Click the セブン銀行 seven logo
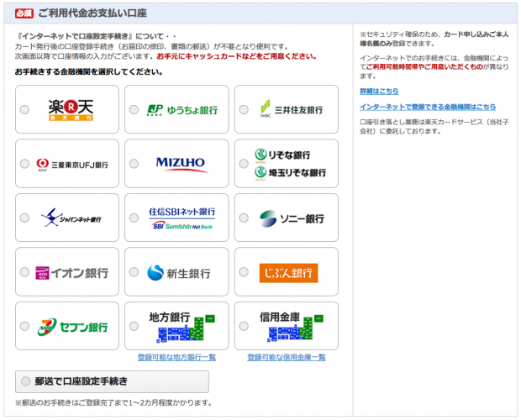521x420 pixels. pos(47,327)
